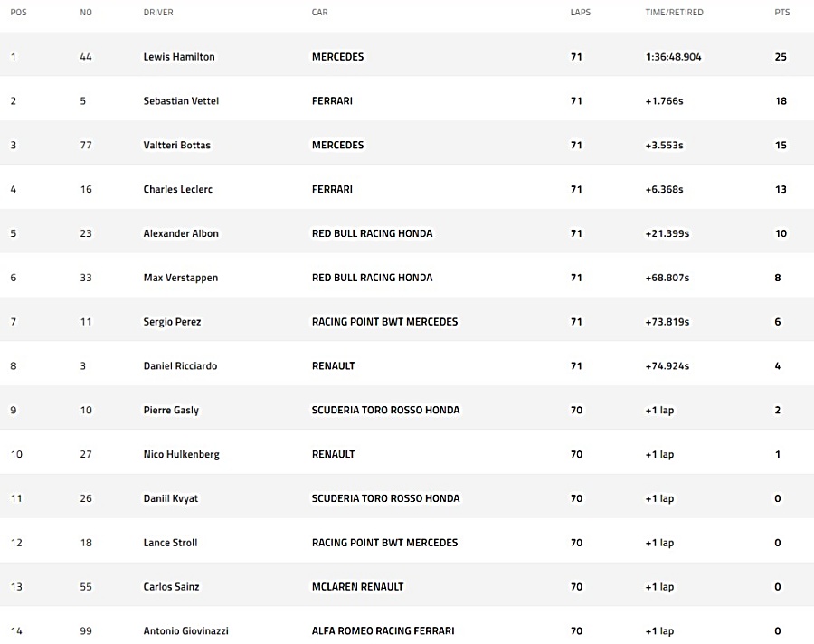Select Max Verstappen in the results
The width and height of the screenshot is (814, 644).
pyautogui.click(x=181, y=278)
